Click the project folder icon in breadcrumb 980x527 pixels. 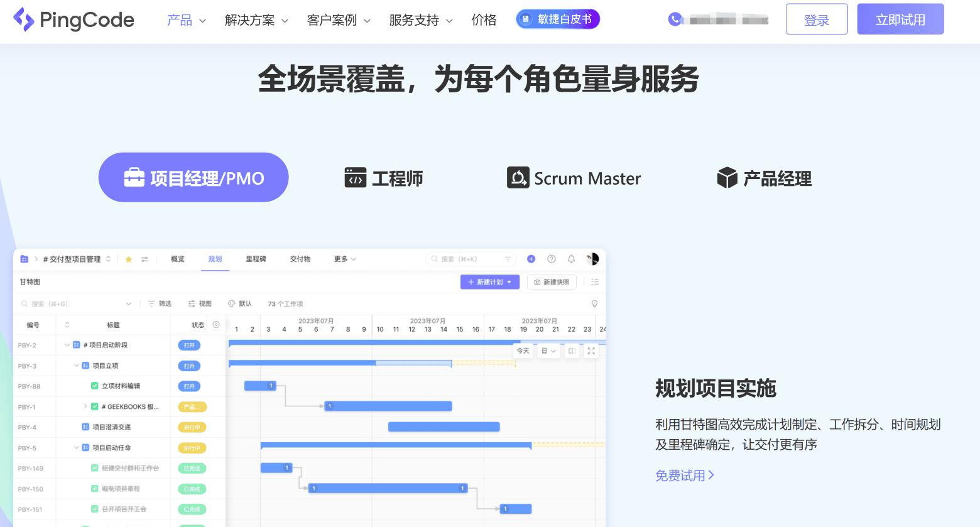click(x=24, y=259)
